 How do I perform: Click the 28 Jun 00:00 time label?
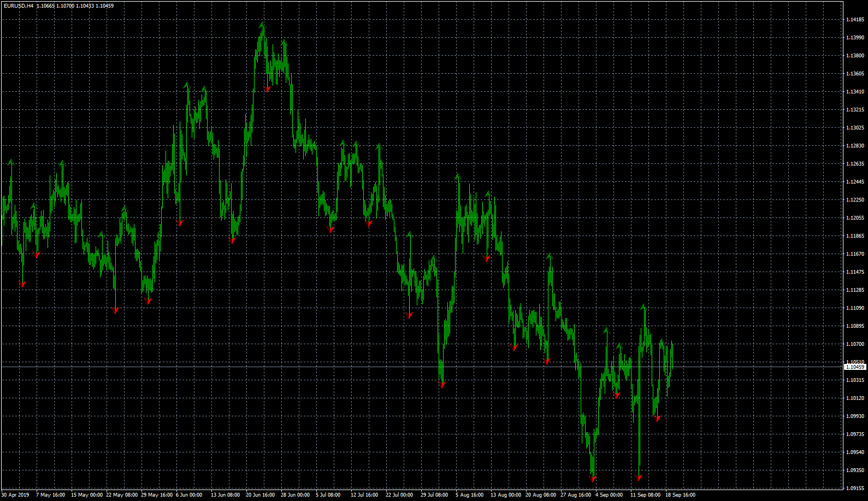(x=296, y=495)
